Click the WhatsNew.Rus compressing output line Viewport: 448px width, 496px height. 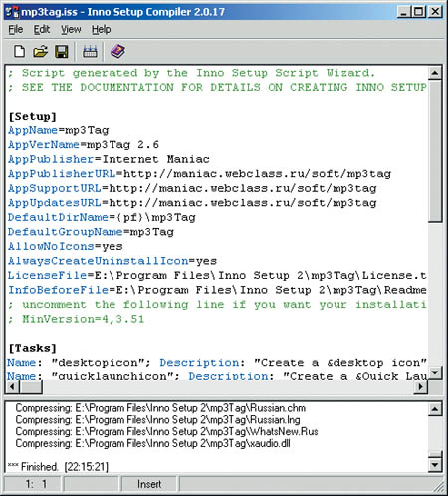point(166,432)
